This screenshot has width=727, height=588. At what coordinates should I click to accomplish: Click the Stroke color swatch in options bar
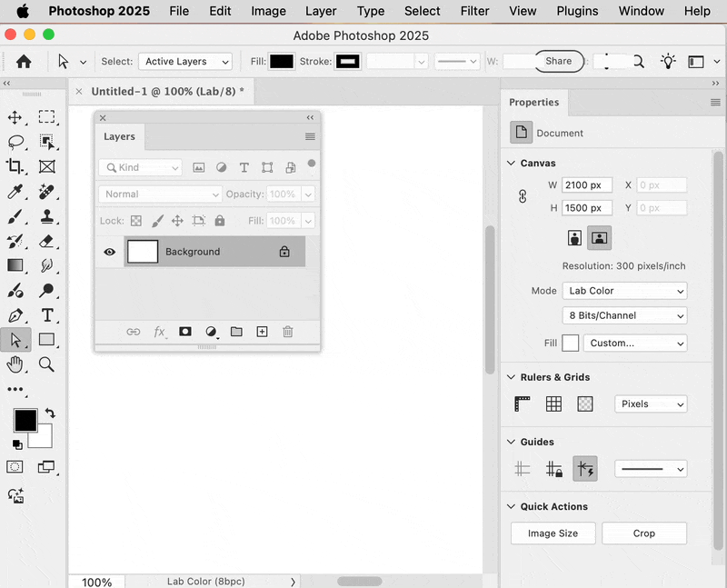348,61
